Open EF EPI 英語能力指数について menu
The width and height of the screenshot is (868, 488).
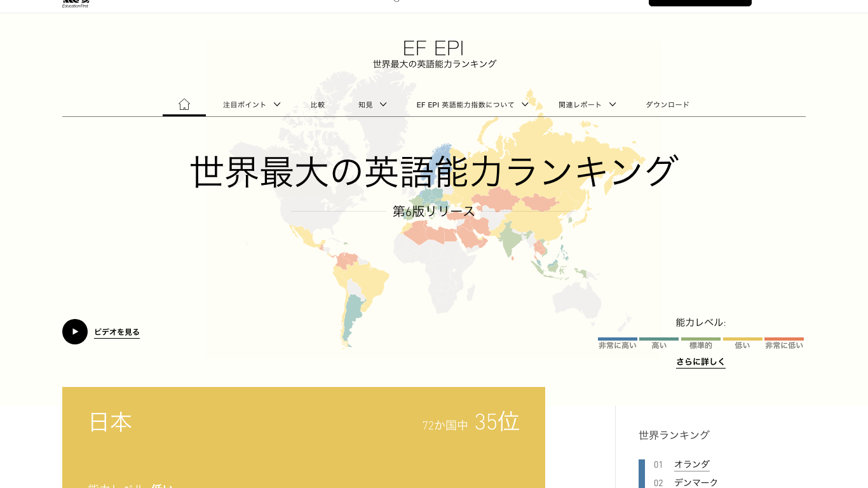click(x=465, y=105)
